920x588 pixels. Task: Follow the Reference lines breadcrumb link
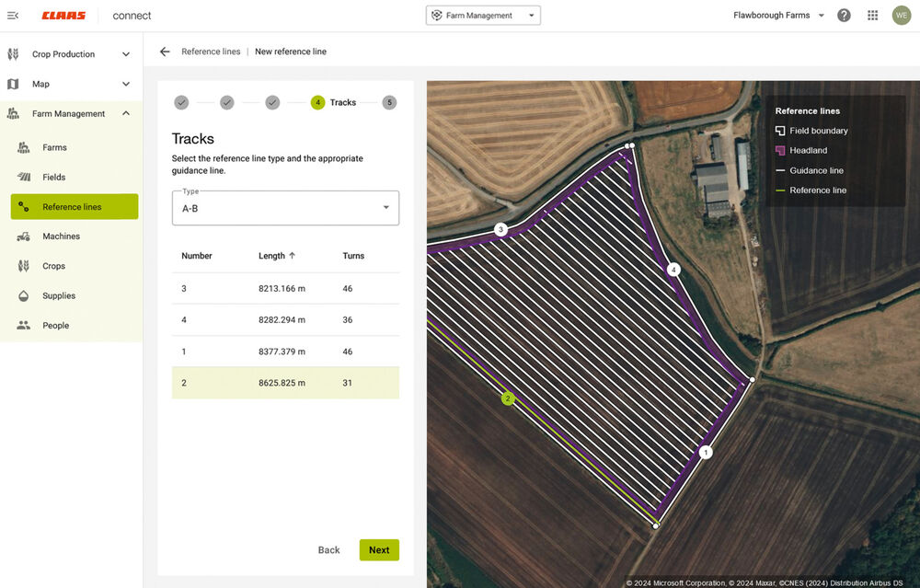211,52
